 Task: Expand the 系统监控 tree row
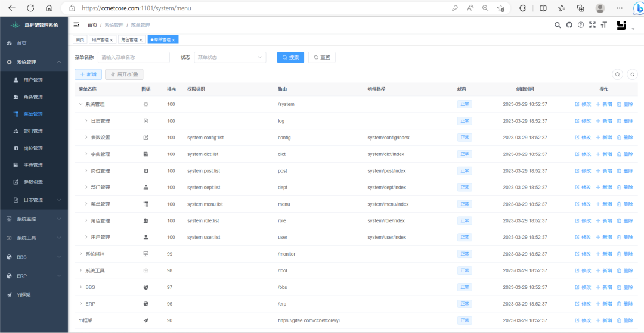[x=81, y=254]
